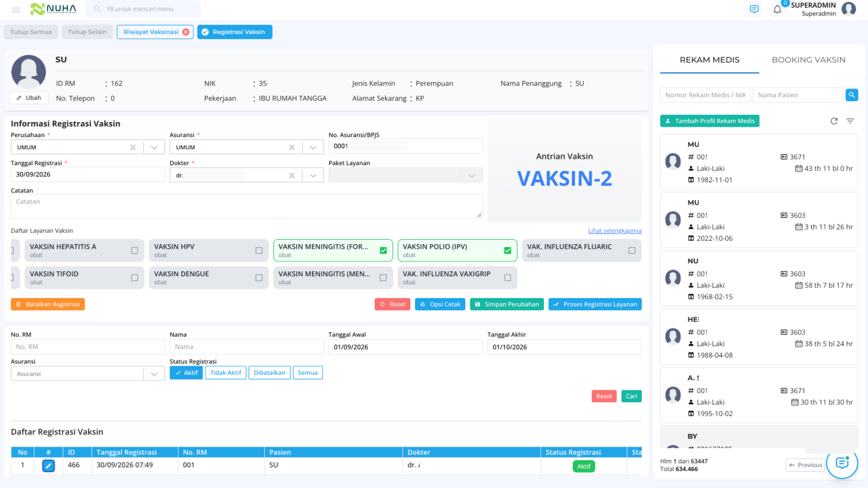This screenshot has width=868, height=488.
Task: Click Proses Registrasi Layanan button
Action: tap(595, 304)
